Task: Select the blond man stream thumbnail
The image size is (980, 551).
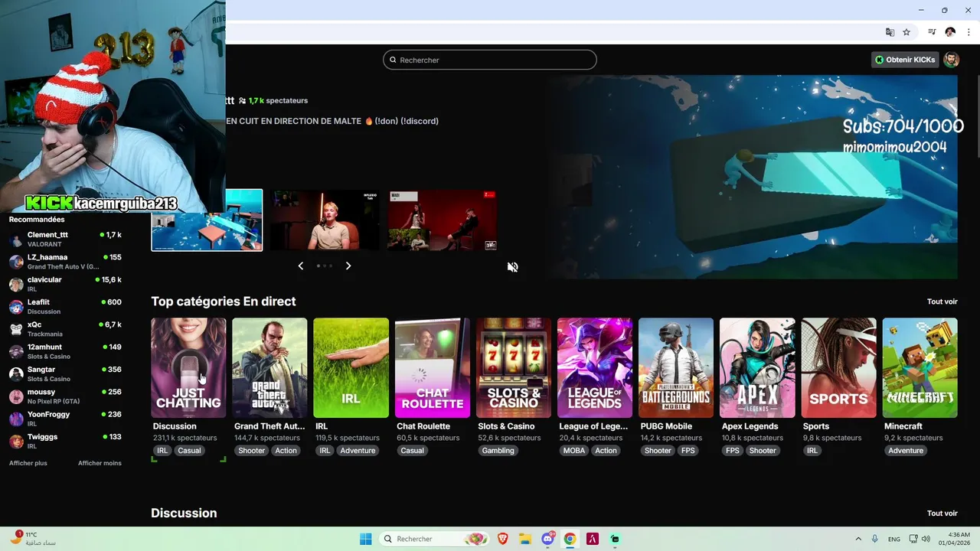Action: (x=325, y=220)
